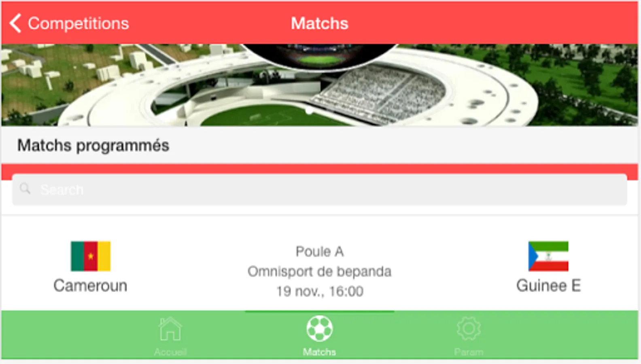Open the Param gear icon
Viewport: 641px width, 364px height.
click(469, 328)
